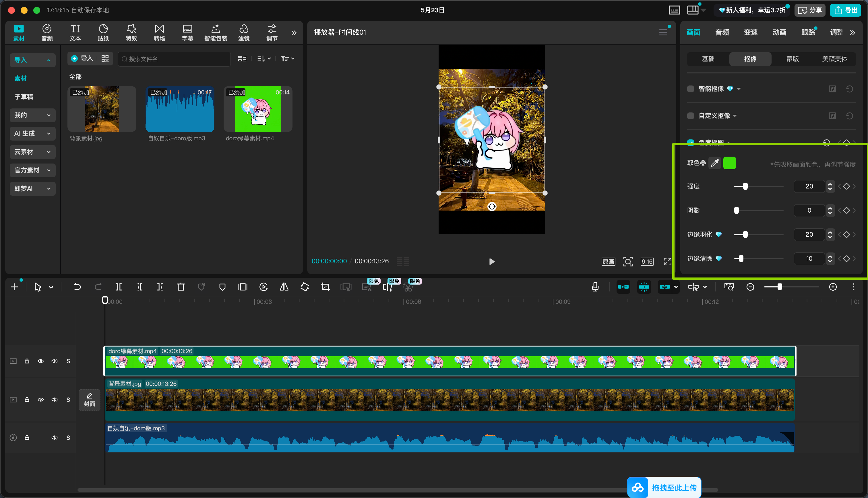
Task: Open the 音频 properties tab
Action: click(722, 32)
